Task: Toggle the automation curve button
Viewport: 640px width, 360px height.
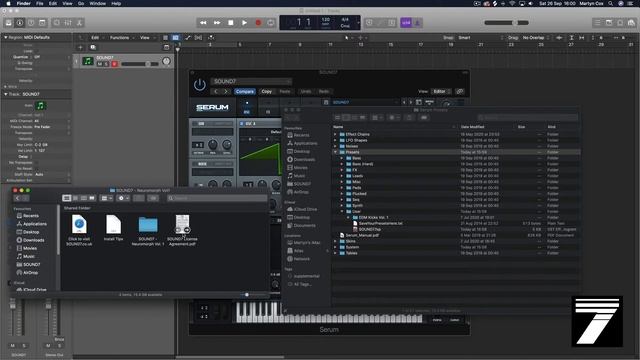Action: coord(188,38)
